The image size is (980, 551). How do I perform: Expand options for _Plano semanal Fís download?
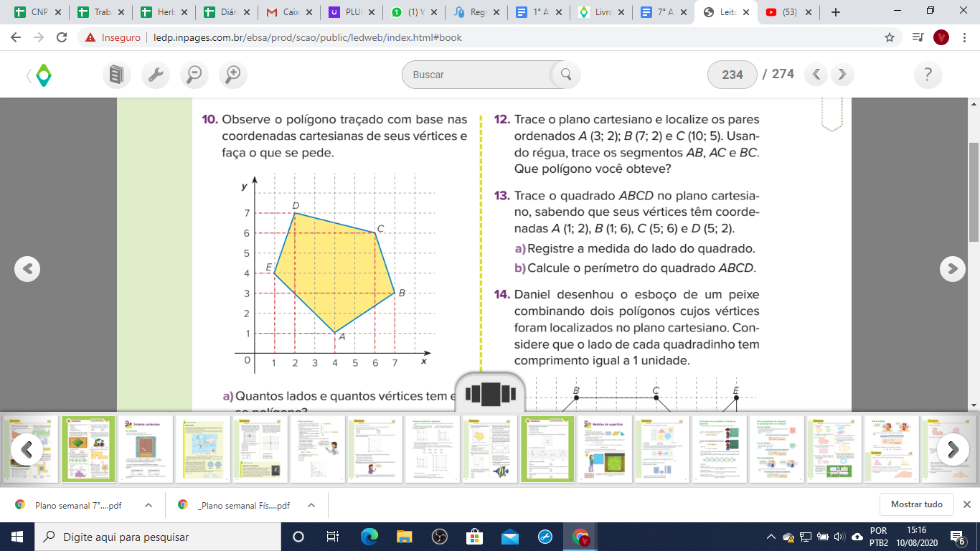pyautogui.click(x=311, y=505)
